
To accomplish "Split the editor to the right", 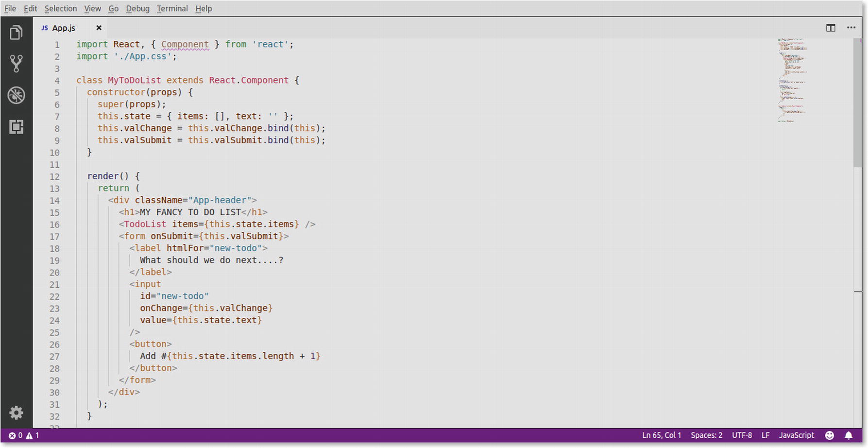I will [831, 28].
